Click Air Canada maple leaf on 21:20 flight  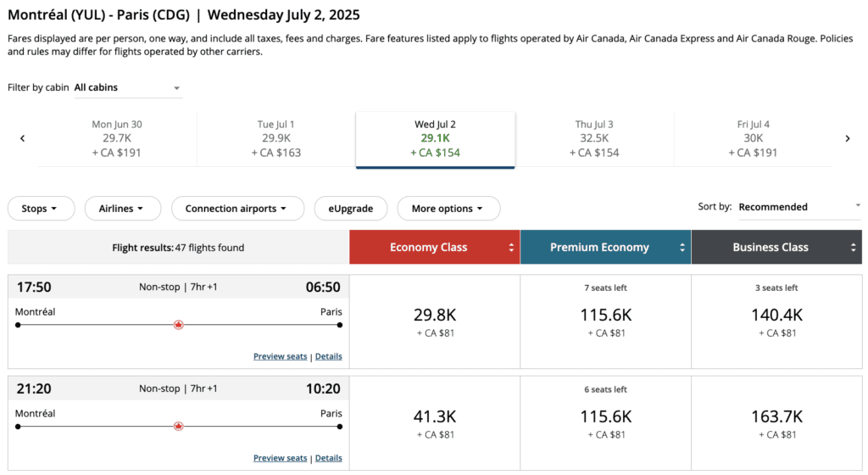[178, 426]
